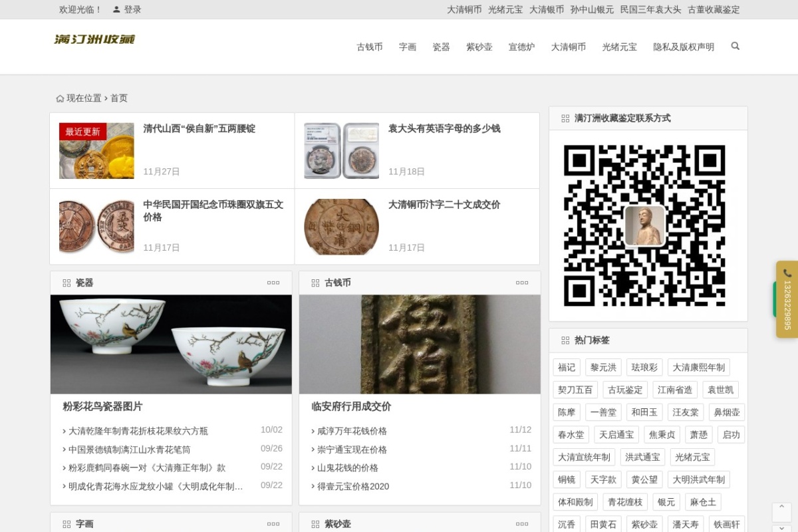Open the 大清银币 link in the top bar
The width and height of the screenshot is (798, 532).
click(x=547, y=9)
